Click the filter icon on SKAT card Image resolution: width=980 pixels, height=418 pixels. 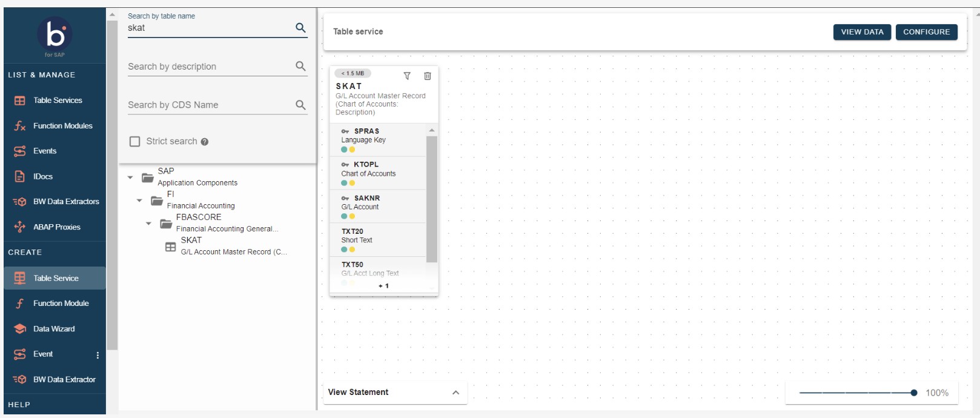pyautogui.click(x=407, y=76)
